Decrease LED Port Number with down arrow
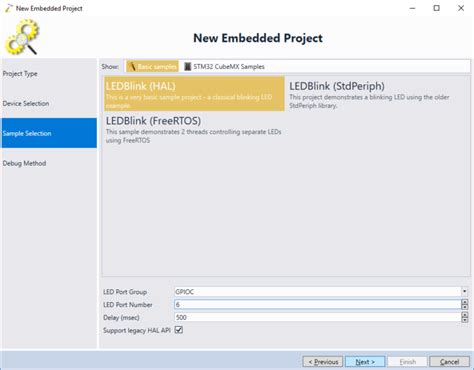474x370 pixels. click(x=465, y=307)
